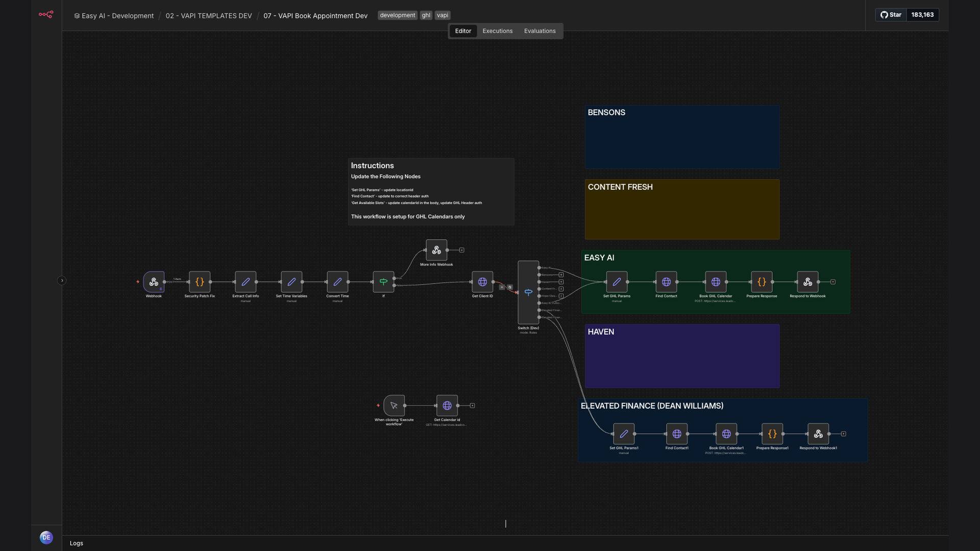Screen dimensions: 980x551
Task: Open the Get Client ID HTTP node
Action: [x=482, y=282]
